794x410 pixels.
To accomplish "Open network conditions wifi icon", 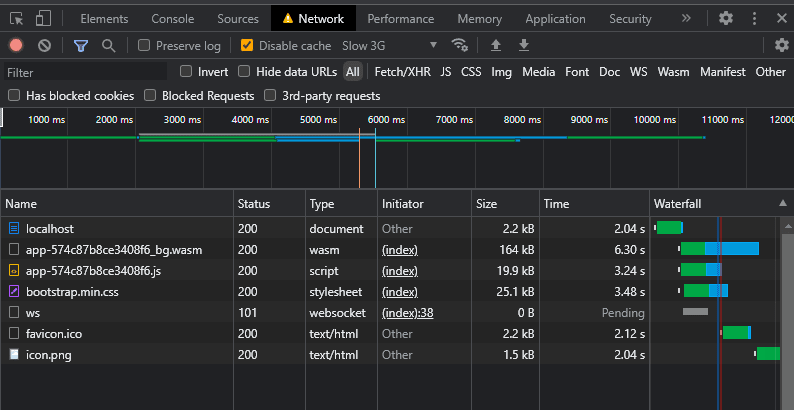I will coord(460,45).
